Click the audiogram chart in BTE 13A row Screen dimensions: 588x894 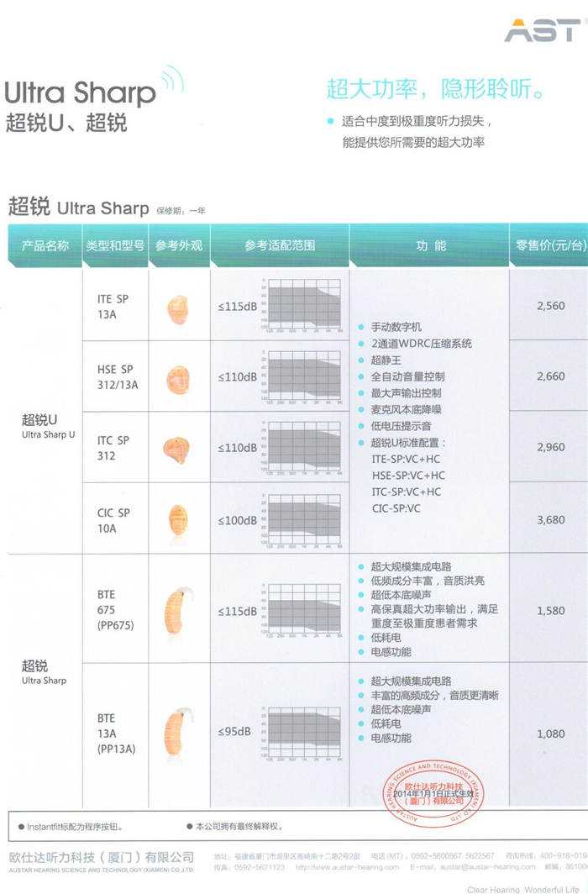302,733
